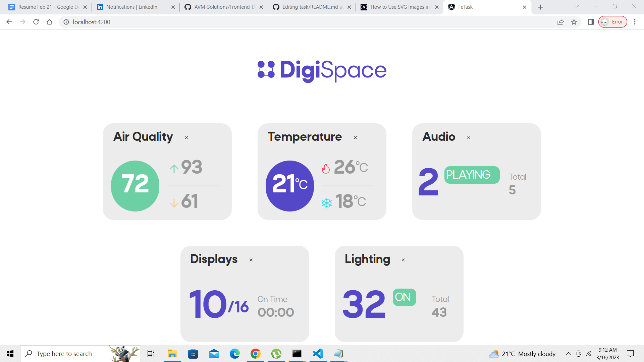This screenshot has width=644, height=362.
Task: Remove the Audio widget card
Action: [x=469, y=138]
